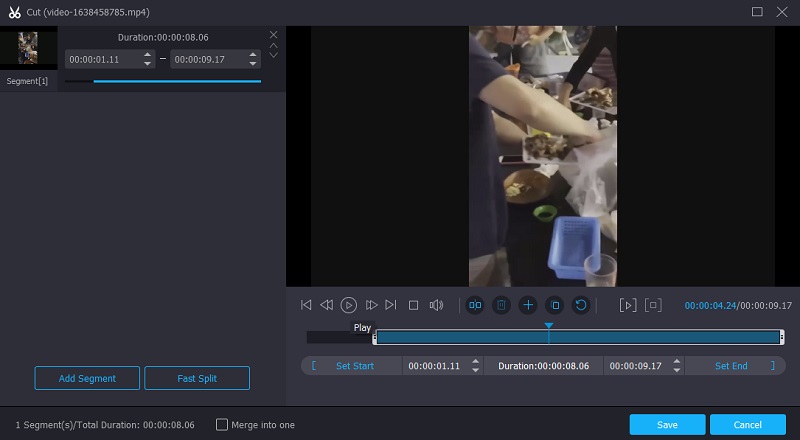
Task: Move segment down with chevron arrow
Action: tap(273, 55)
